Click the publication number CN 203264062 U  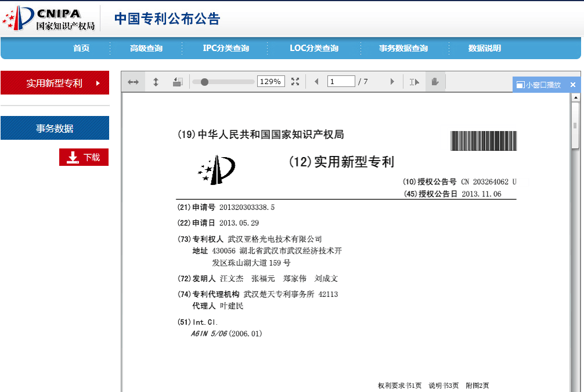(489, 182)
